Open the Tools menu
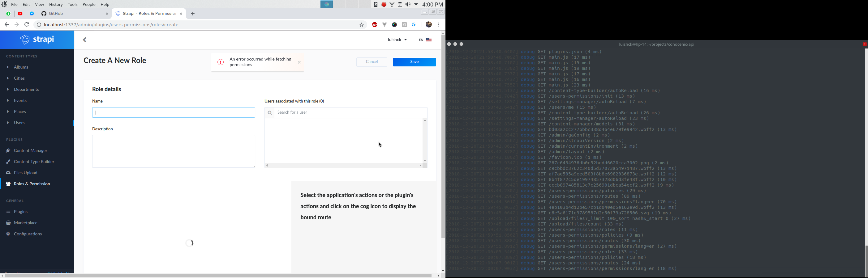 click(72, 5)
